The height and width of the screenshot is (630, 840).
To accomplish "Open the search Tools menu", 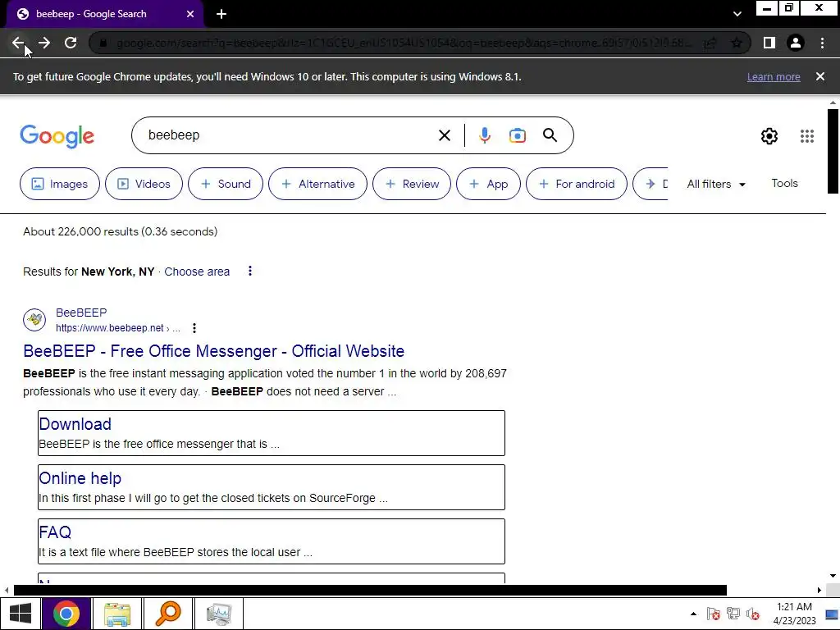I will pos(784,183).
